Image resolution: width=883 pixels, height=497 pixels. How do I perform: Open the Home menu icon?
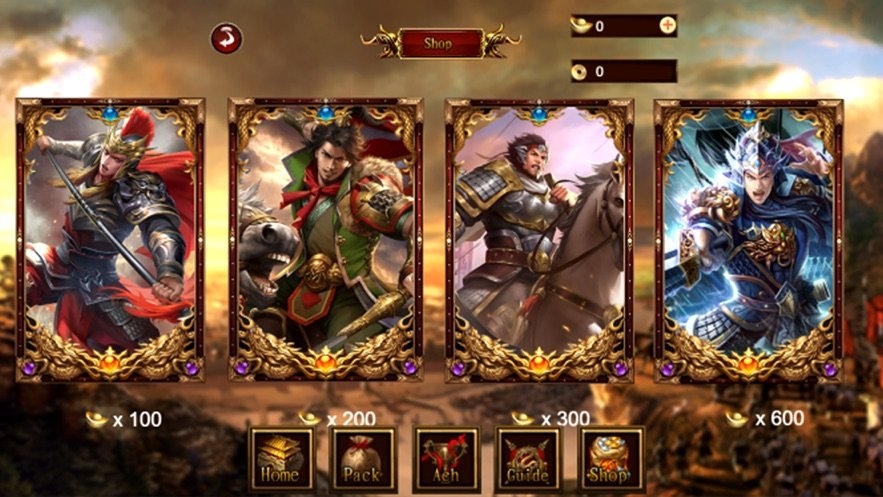coord(281,459)
